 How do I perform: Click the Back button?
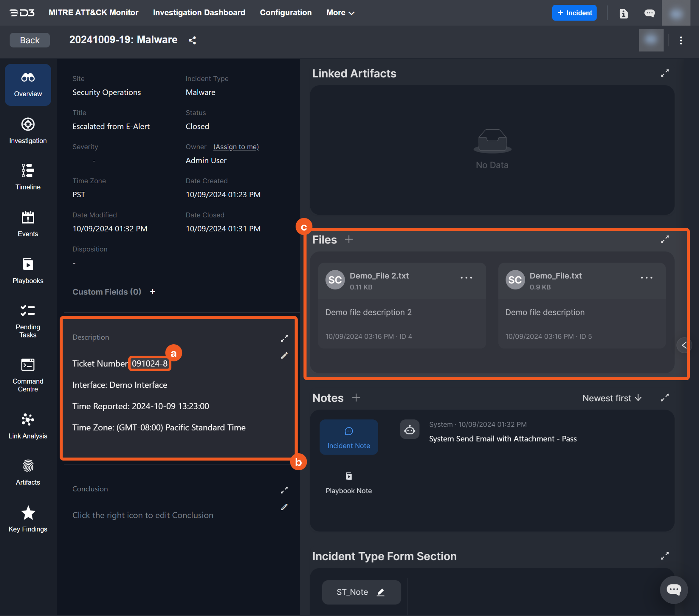click(29, 40)
